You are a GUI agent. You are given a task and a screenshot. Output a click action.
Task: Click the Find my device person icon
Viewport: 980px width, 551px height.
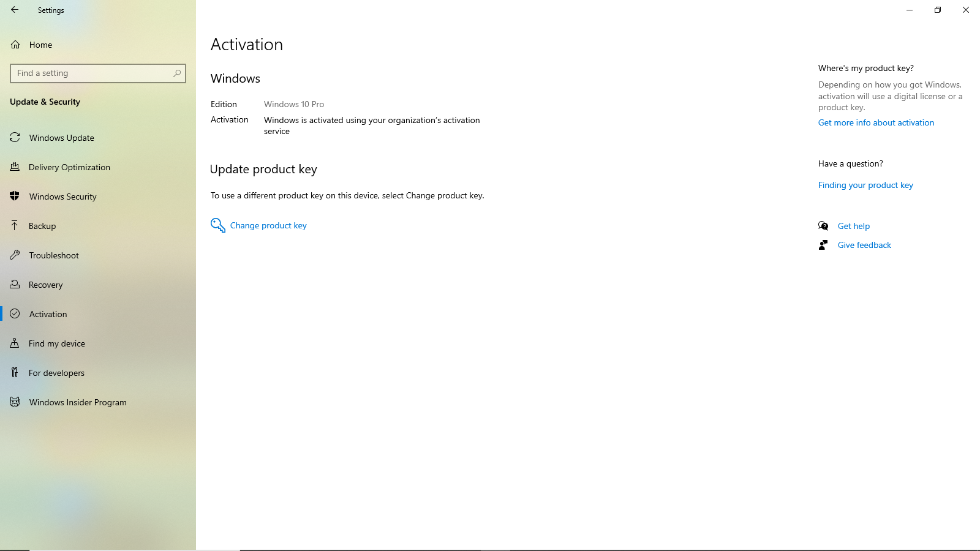coord(15,343)
